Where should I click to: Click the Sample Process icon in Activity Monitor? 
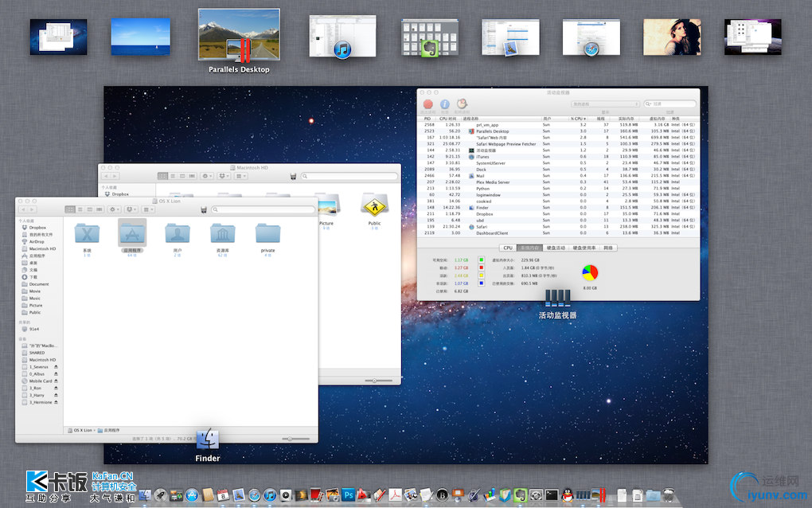(x=462, y=104)
